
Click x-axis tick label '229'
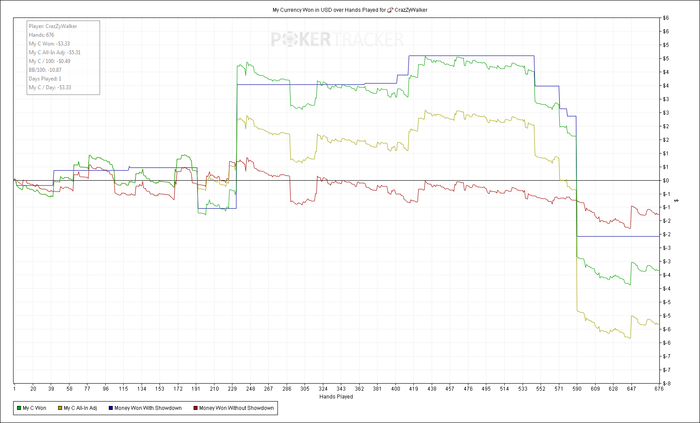pyautogui.click(x=232, y=389)
